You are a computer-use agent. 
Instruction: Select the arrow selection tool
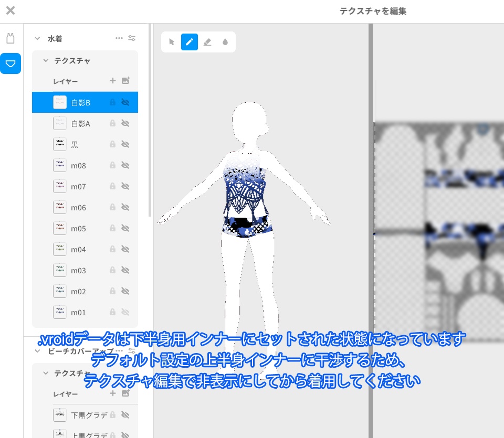(x=172, y=42)
